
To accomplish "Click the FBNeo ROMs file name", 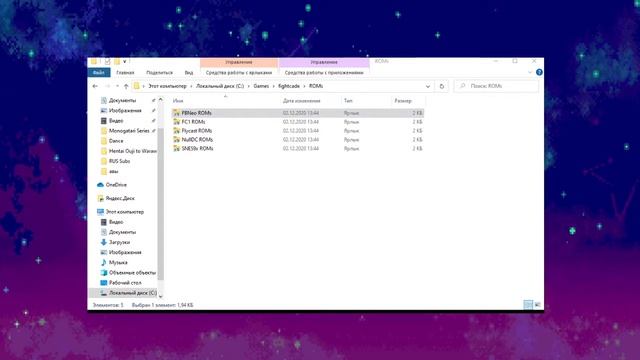I will pos(196,113).
